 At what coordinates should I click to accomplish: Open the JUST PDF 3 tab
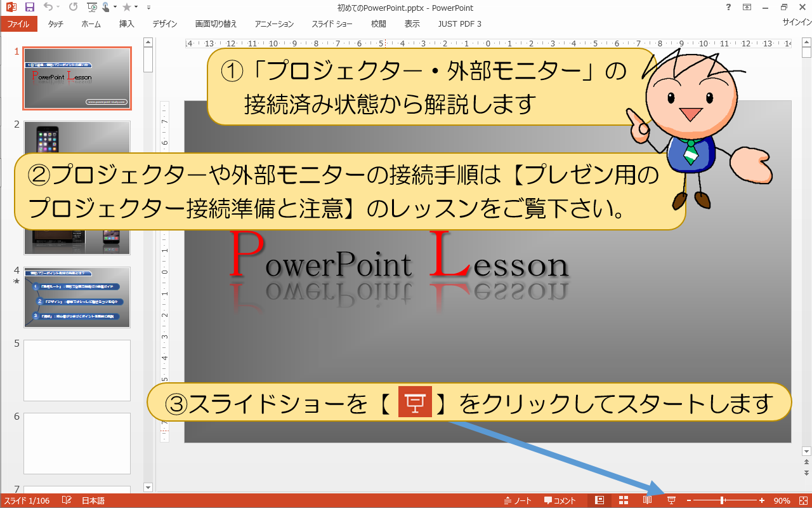coord(460,24)
